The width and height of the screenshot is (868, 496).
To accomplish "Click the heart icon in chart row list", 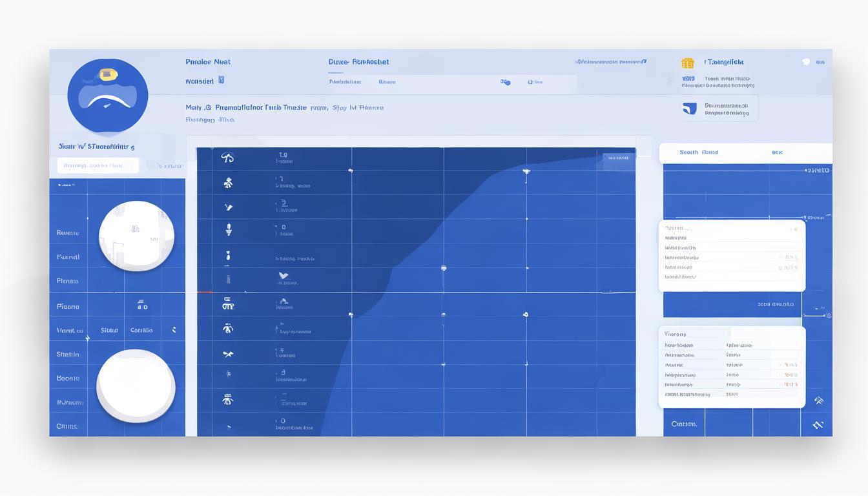I will pos(283,276).
